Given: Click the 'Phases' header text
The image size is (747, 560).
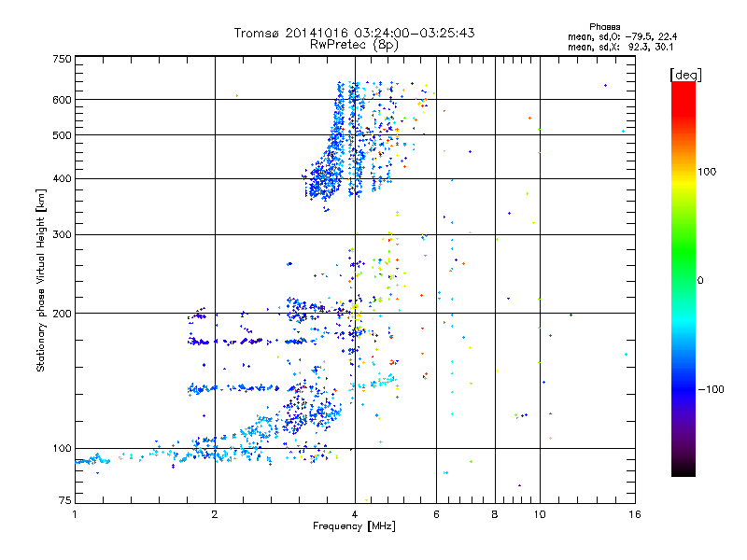Looking at the screenshot, I should click(x=604, y=27).
